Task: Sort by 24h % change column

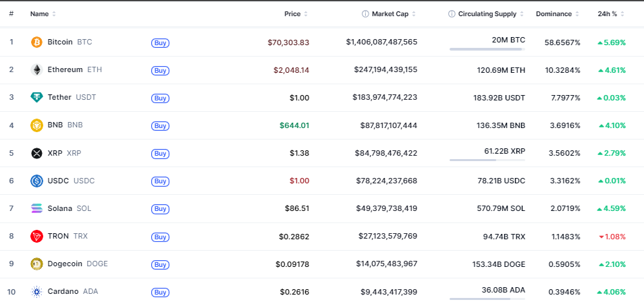Action: (608, 13)
